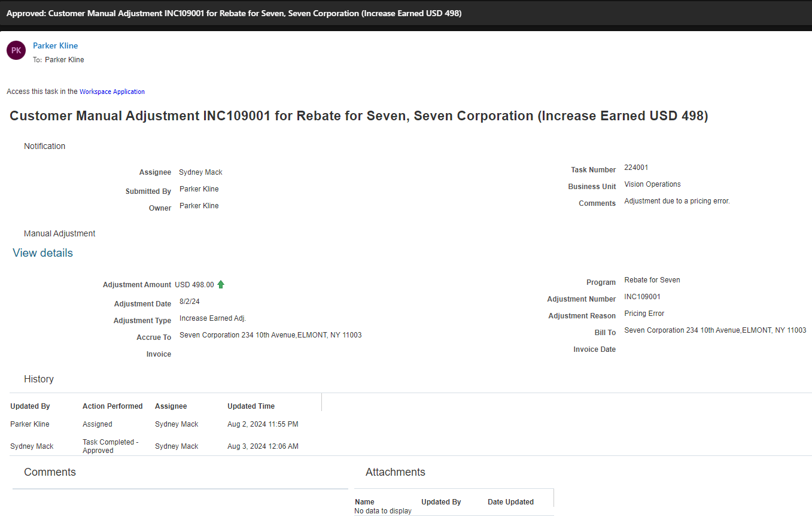
Task: Click the Aug 2, 2024 11:55 PM timestamp
Action: (x=263, y=424)
